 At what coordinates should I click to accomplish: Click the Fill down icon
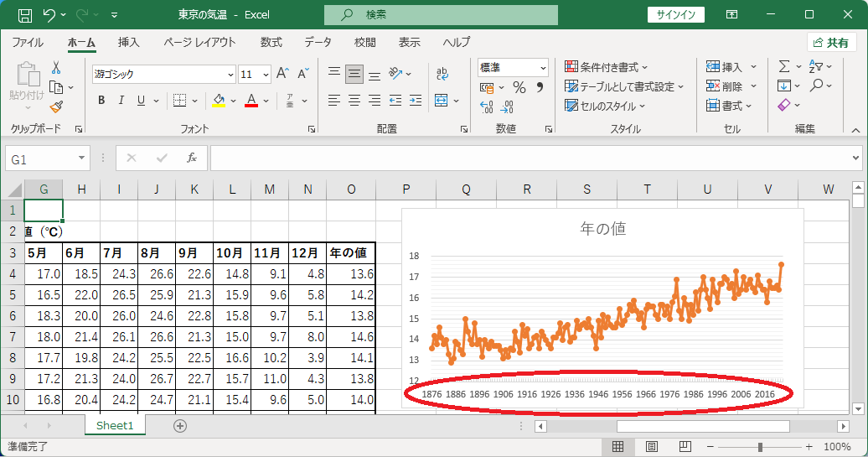[784, 86]
